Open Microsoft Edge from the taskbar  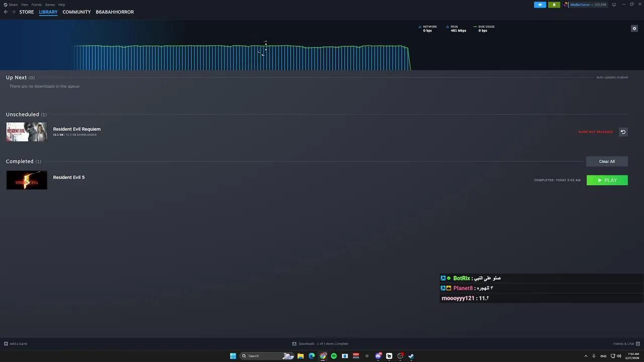pyautogui.click(x=311, y=356)
